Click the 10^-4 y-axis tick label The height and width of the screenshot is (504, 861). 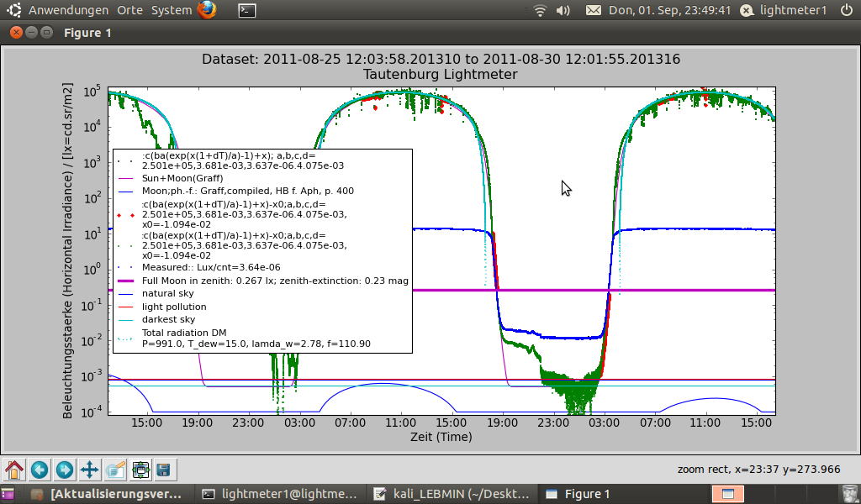(x=91, y=412)
